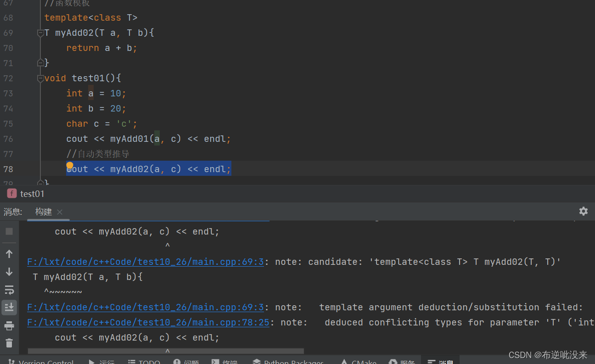Click 'deduced conflicting types' message text
595x364 pixels.
[394, 322]
